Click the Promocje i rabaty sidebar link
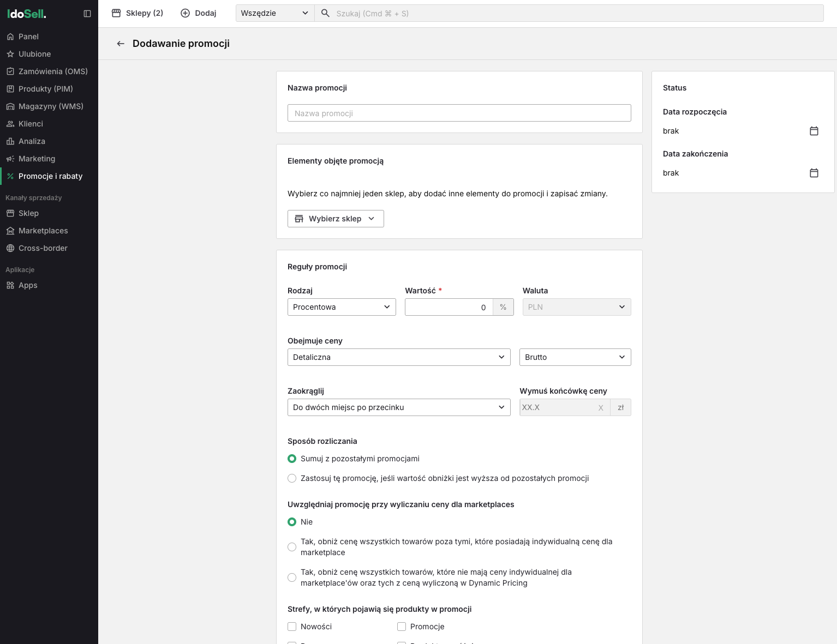This screenshot has height=644, width=837. [49, 176]
